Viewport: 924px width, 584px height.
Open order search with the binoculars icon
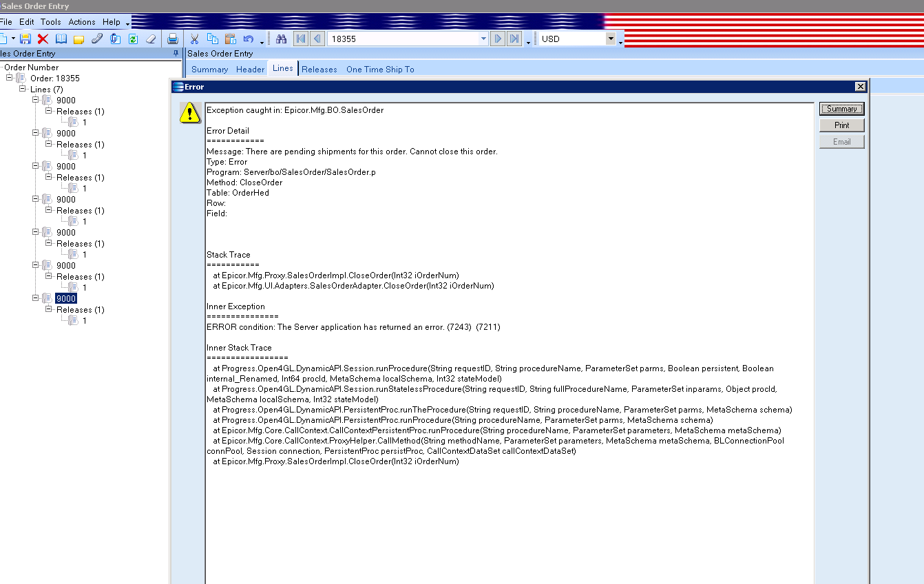coord(281,39)
